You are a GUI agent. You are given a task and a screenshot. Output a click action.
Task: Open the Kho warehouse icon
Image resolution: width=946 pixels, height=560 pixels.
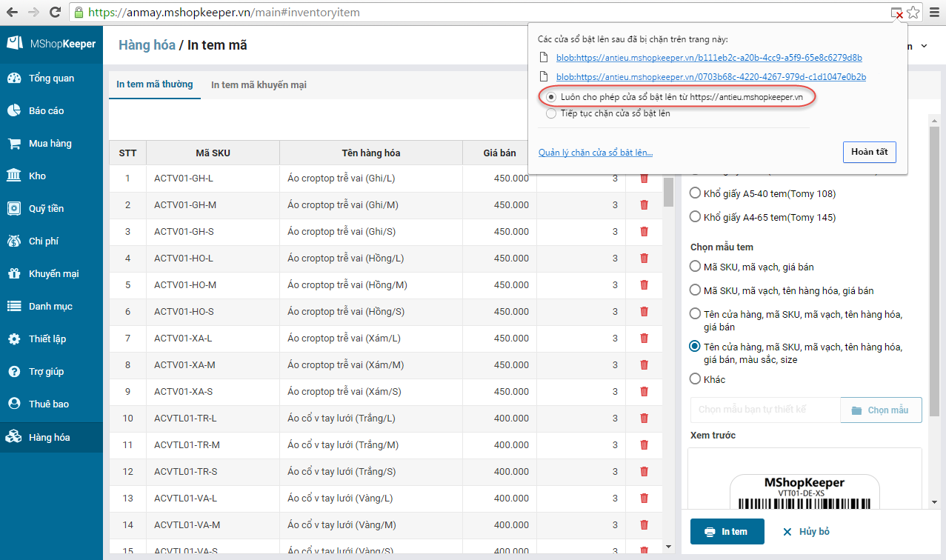13,176
